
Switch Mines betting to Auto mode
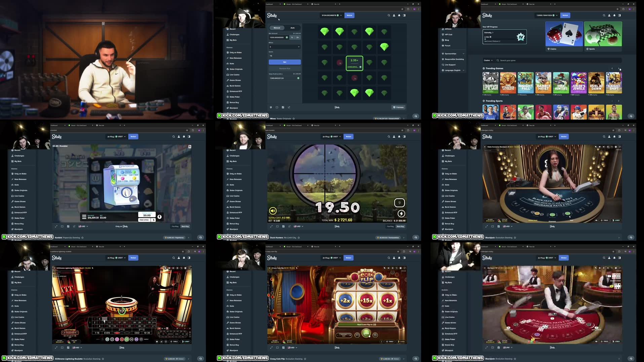pos(292,28)
